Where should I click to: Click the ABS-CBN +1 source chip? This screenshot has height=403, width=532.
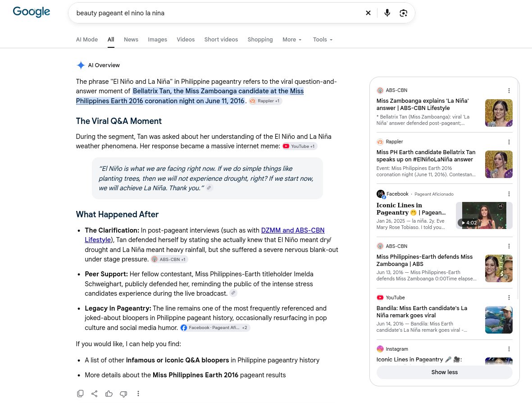[x=169, y=259]
